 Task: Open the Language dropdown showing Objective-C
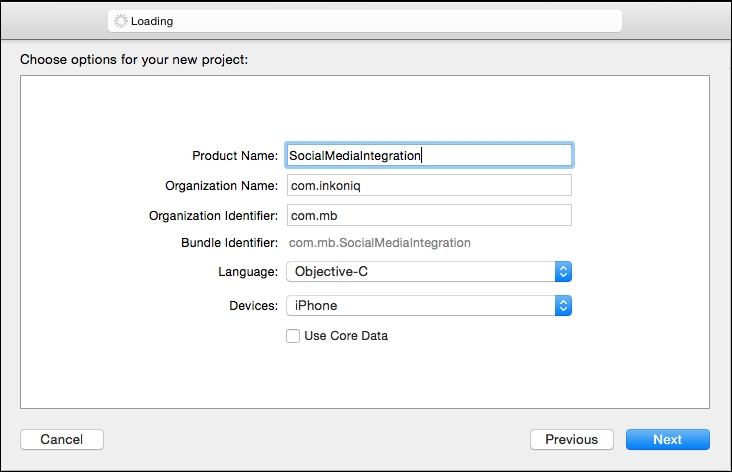click(x=420, y=272)
